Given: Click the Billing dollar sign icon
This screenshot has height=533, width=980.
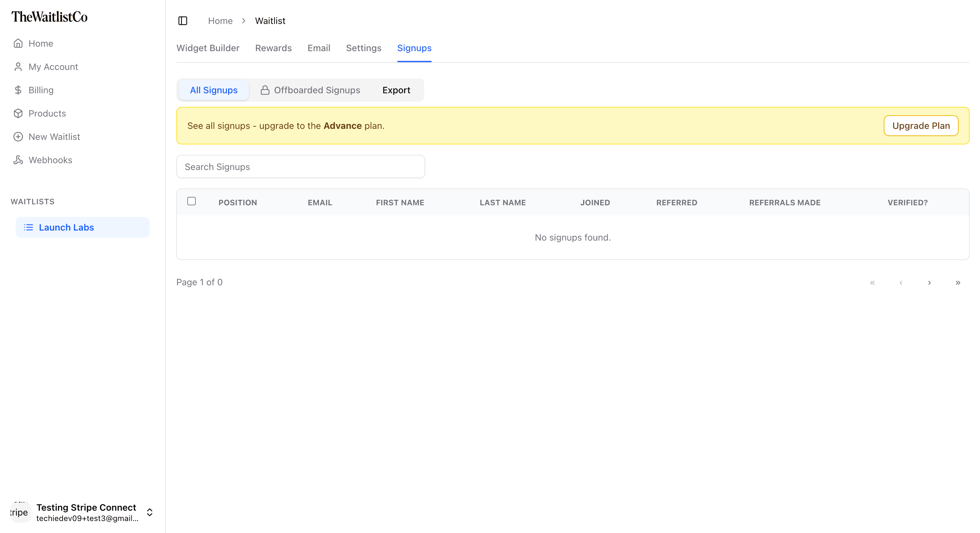Looking at the screenshot, I should click(18, 90).
